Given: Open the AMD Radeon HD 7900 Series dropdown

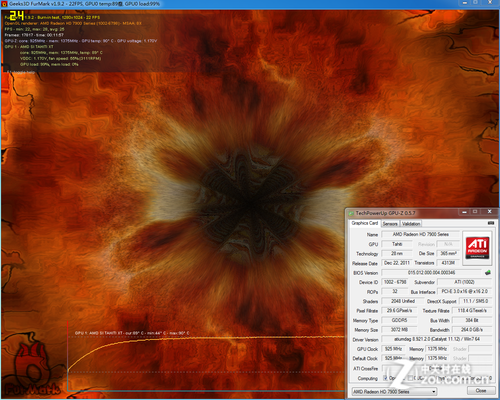Looking at the screenshot, I should click(394, 391).
